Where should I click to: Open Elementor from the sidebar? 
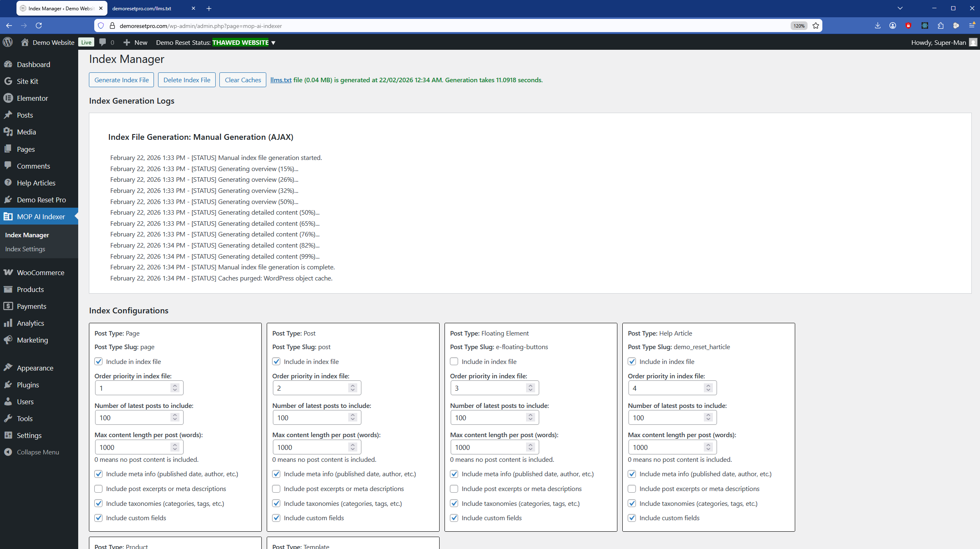pos(32,98)
